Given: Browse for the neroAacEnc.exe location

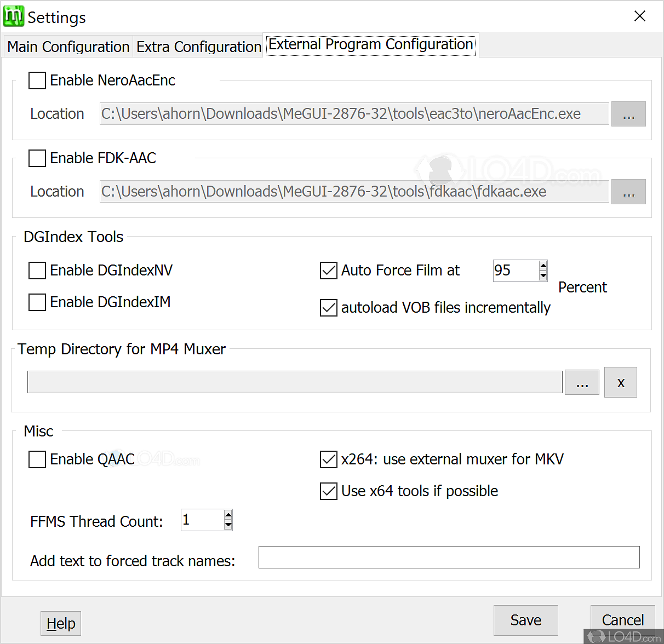Looking at the screenshot, I should [628, 113].
